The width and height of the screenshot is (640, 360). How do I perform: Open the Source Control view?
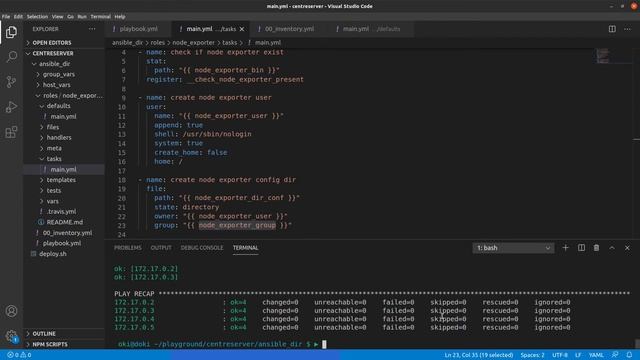[11, 82]
